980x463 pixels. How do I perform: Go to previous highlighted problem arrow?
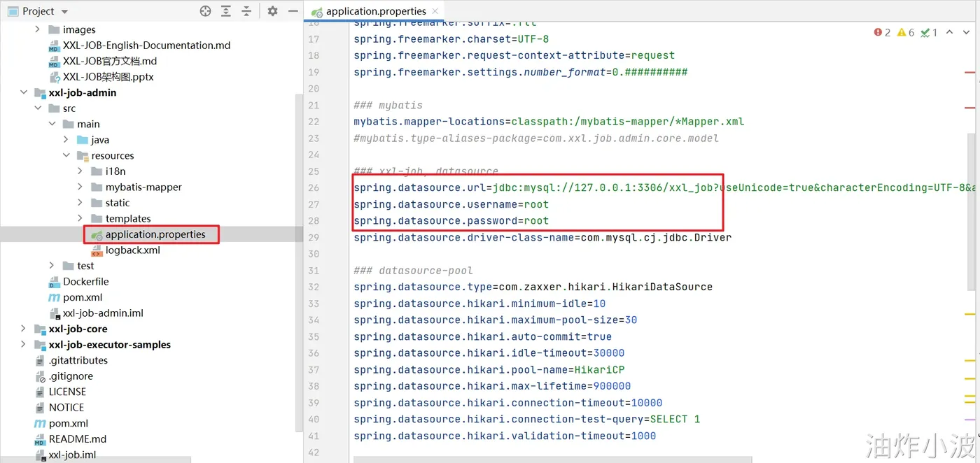(x=950, y=32)
